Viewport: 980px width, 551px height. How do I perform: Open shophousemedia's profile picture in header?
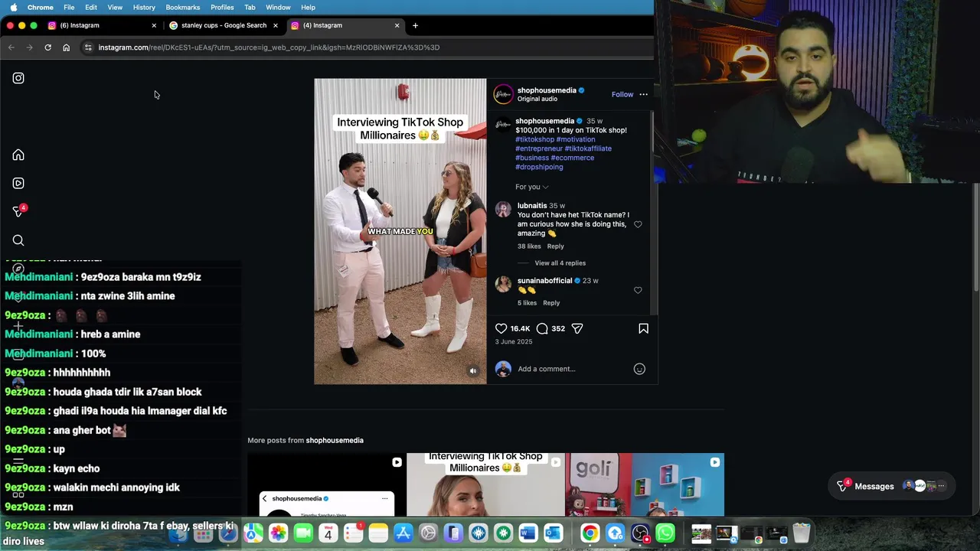click(x=503, y=94)
